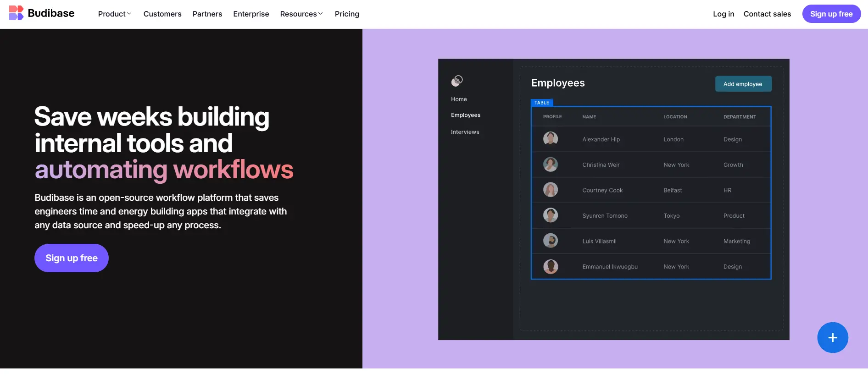Click the blue plus floating button

[x=832, y=337]
